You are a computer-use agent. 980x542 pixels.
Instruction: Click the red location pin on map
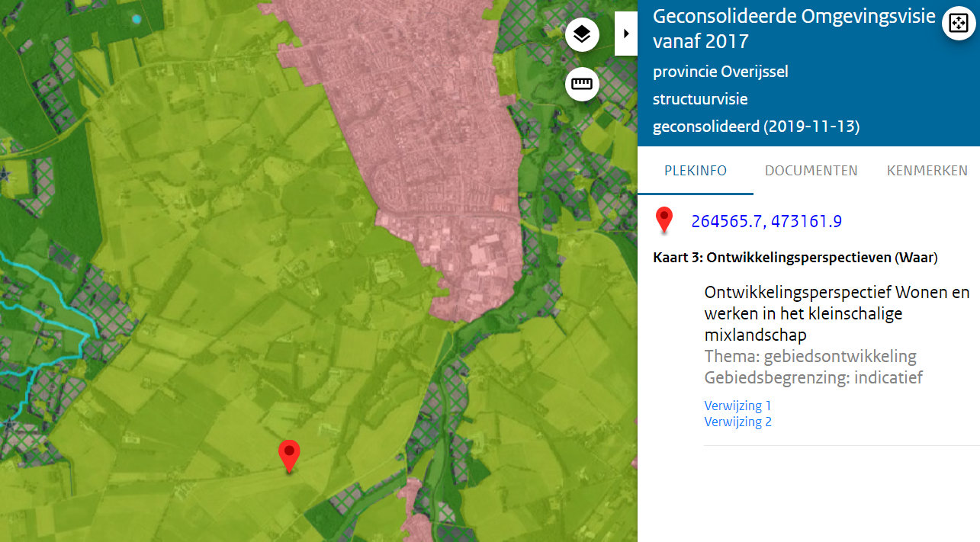[288, 456]
